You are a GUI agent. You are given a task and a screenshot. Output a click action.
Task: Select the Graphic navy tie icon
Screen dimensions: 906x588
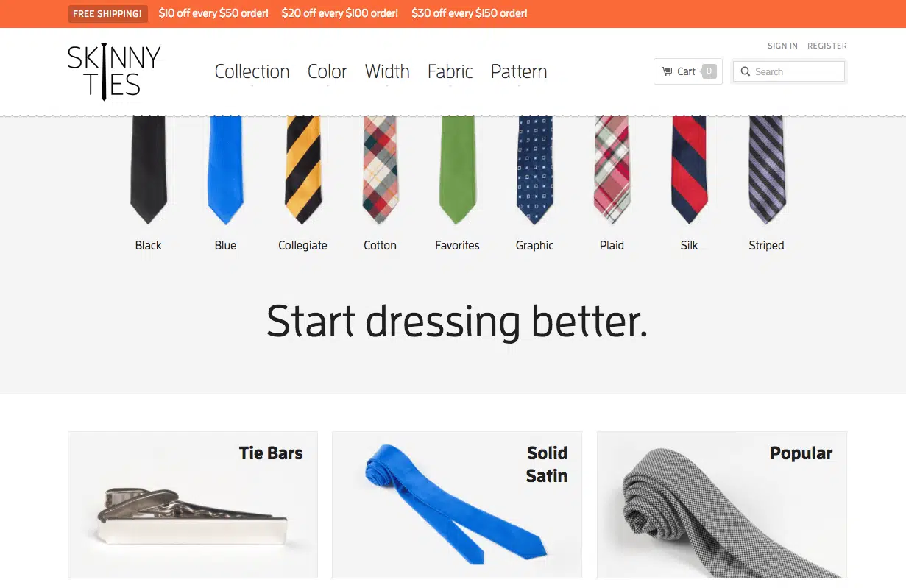pos(534,170)
